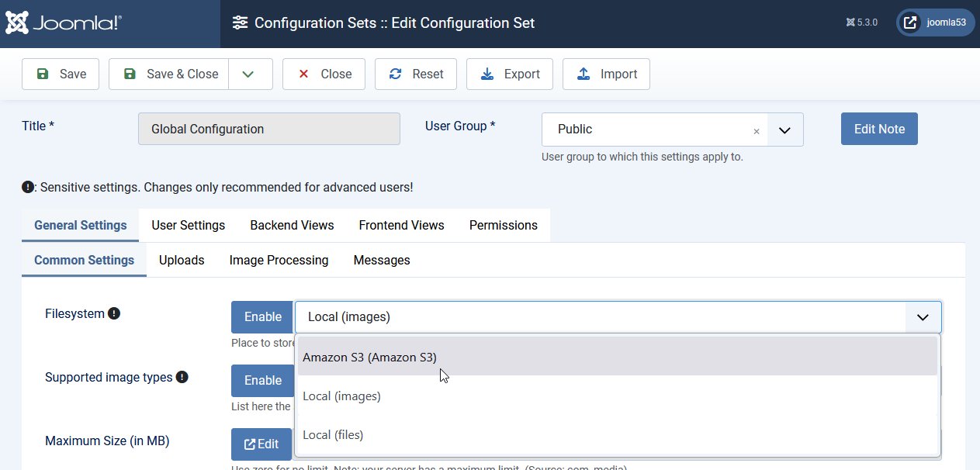
Task: Click Save & Close
Action: pos(169,74)
